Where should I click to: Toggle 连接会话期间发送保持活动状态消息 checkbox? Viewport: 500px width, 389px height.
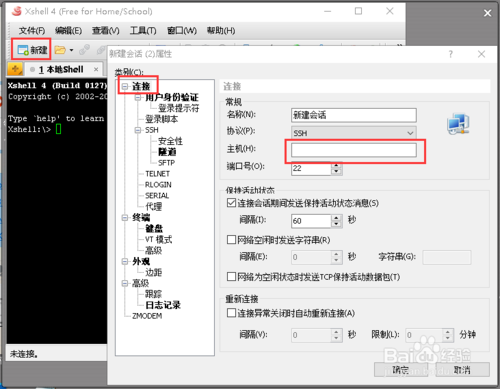tap(231, 203)
